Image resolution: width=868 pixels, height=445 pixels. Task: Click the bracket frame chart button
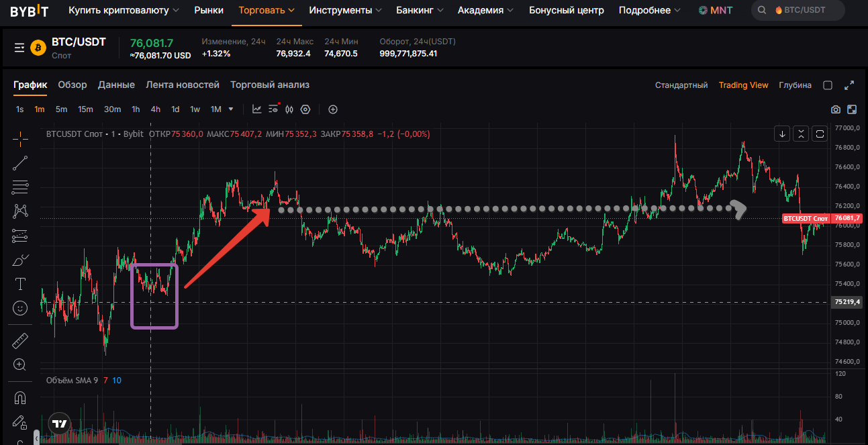(x=820, y=134)
